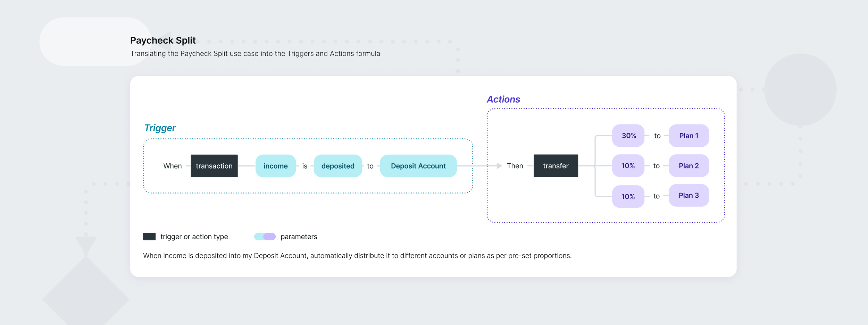The height and width of the screenshot is (325, 868).
Task: Select the '10%' chip beside Plan 2
Action: pos(628,166)
